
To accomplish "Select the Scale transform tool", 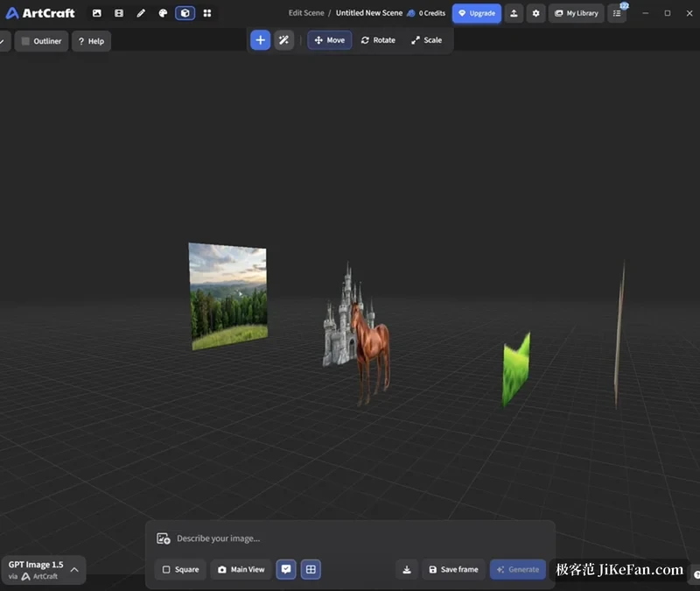I will tap(427, 40).
